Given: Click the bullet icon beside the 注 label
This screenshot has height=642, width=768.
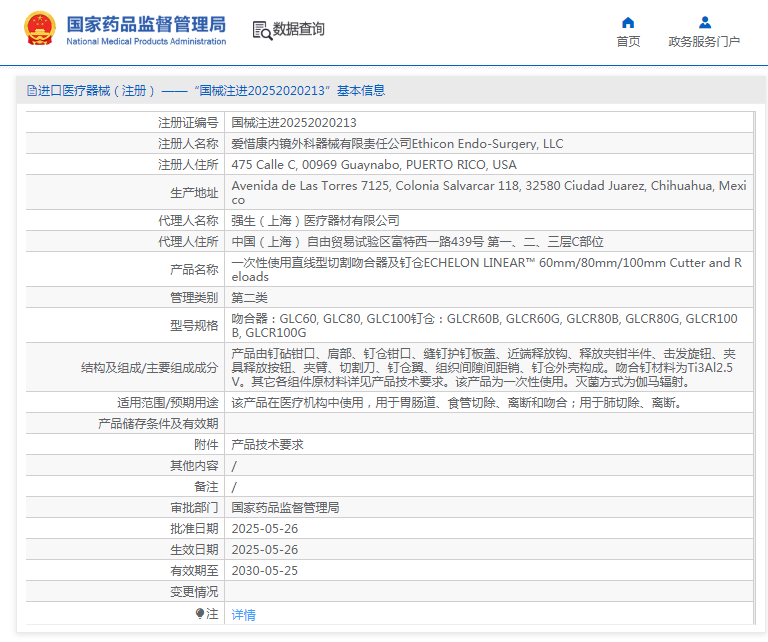Looking at the screenshot, I should [x=200, y=613].
